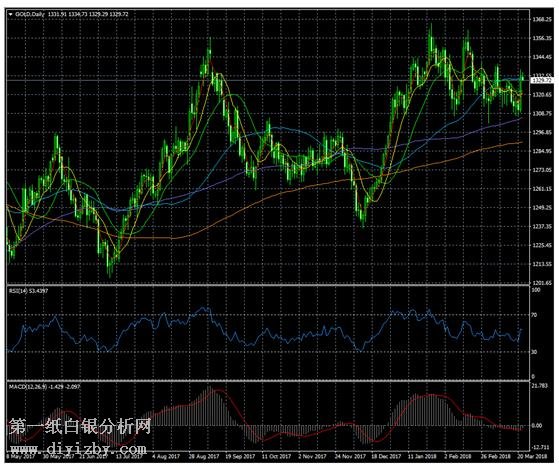Click the current price tag 1329.72
559x469 pixels.
(542, 81)
